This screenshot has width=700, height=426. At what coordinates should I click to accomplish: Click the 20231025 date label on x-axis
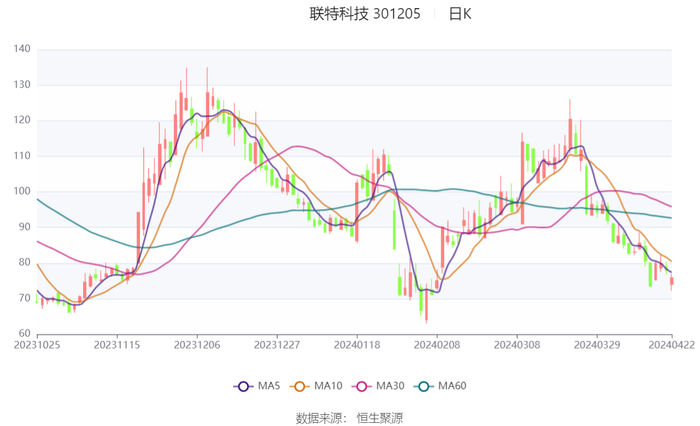(x=37, y=344)
